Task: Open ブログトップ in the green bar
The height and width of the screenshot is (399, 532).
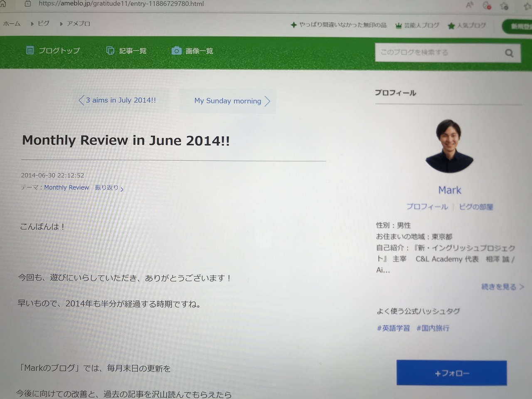Action: 53,51
